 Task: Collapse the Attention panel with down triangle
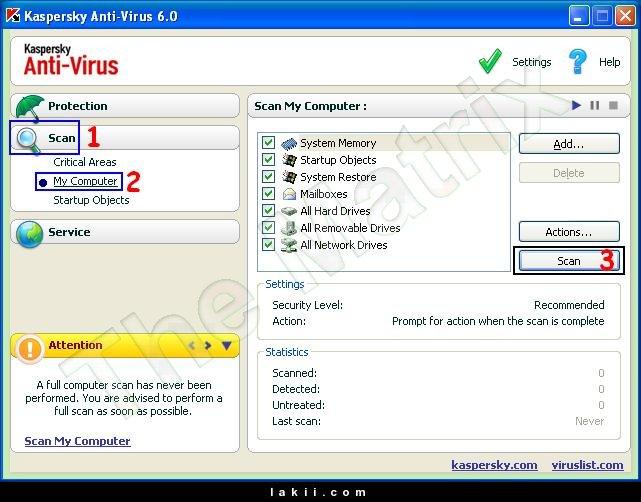pyautogui.click(x=226, y=345)
